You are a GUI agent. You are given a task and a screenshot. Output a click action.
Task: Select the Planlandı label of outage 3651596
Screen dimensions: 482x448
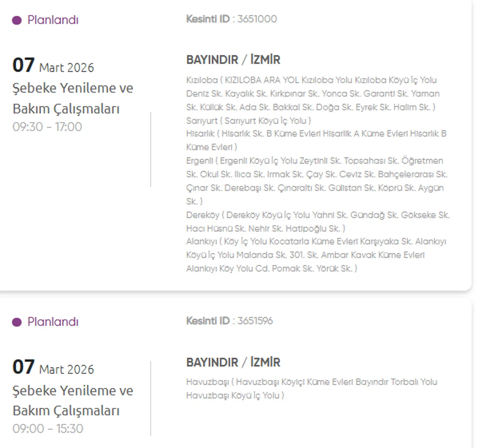click(53, 322)
